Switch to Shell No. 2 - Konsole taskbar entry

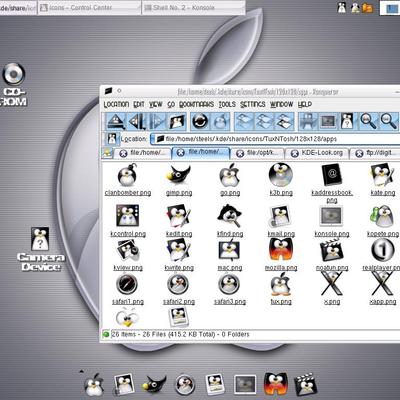tap(193, 7)
